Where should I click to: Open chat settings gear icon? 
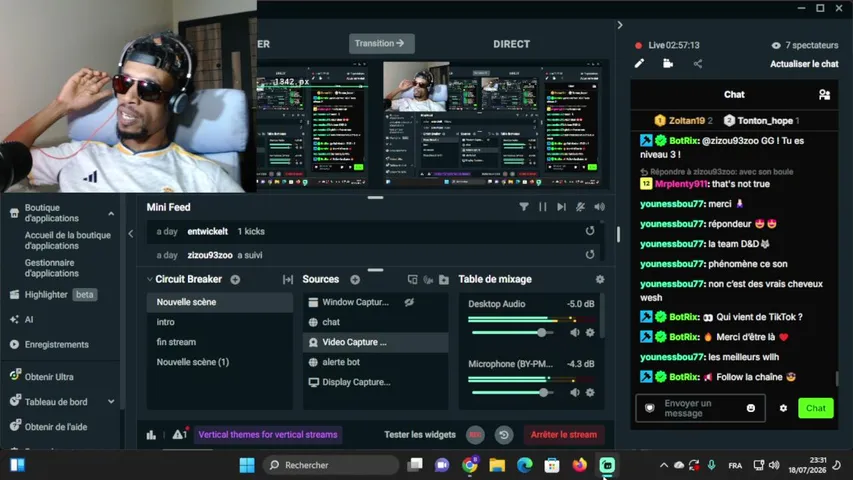pyautogui.click(x=783, y=408)
